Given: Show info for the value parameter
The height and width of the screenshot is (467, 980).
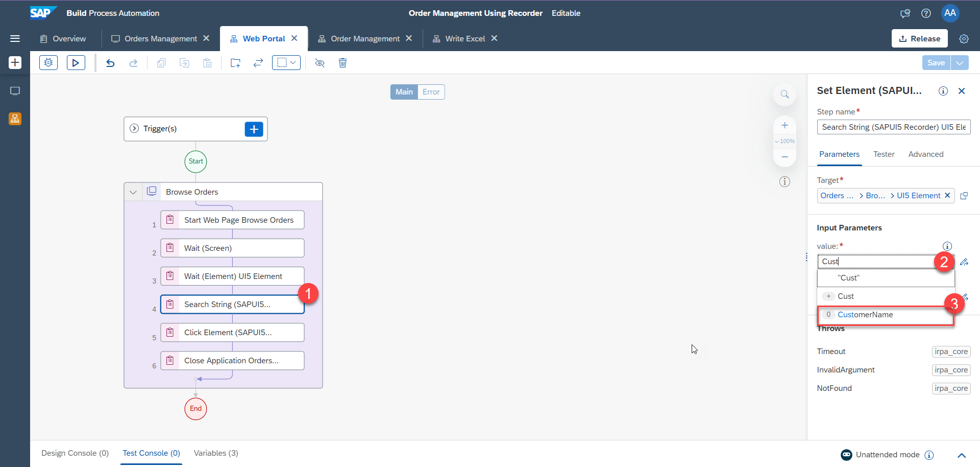Looking at the screenshot, I should coord(947,246).
